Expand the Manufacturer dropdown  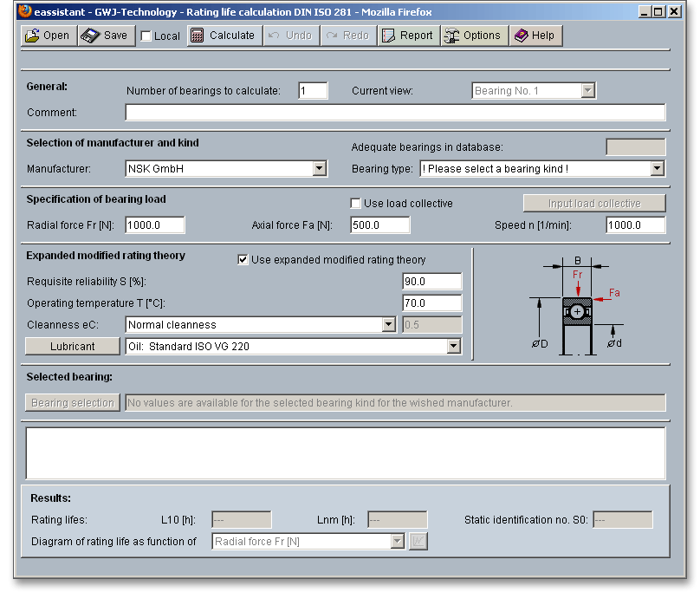tap(319, 169)
